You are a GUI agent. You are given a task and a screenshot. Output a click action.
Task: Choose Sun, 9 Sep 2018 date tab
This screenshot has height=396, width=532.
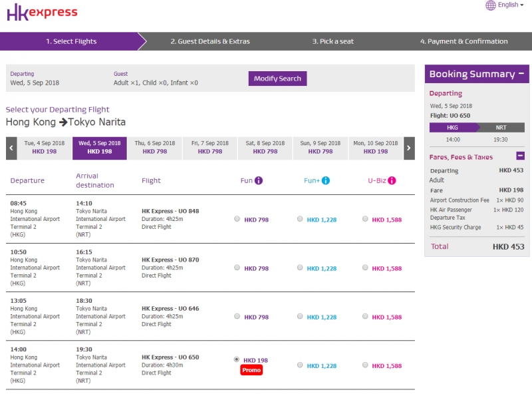pyautogui.click(x=321, y=148)
